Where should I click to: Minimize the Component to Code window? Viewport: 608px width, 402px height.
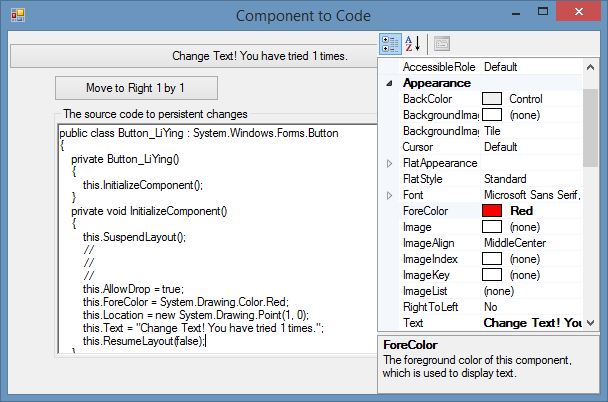tap(516, 14)
